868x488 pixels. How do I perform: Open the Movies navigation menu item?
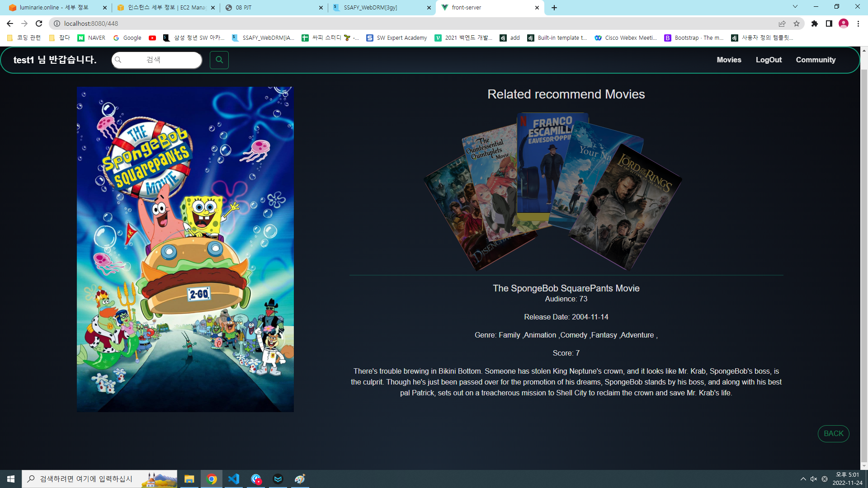click(x=729, y=60)
